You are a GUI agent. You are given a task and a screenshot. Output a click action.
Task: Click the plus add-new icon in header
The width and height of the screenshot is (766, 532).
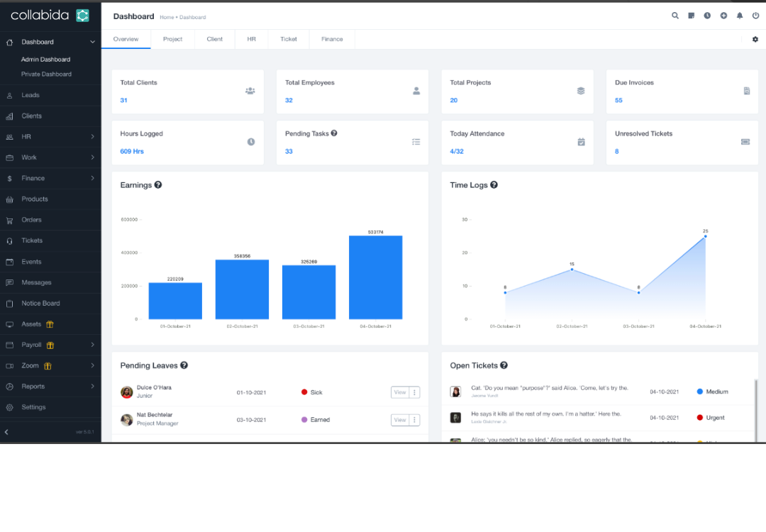coord(723,16)
